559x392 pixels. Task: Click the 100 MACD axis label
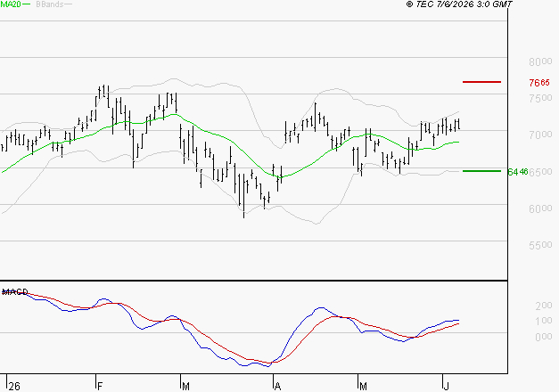click(544, 321)
